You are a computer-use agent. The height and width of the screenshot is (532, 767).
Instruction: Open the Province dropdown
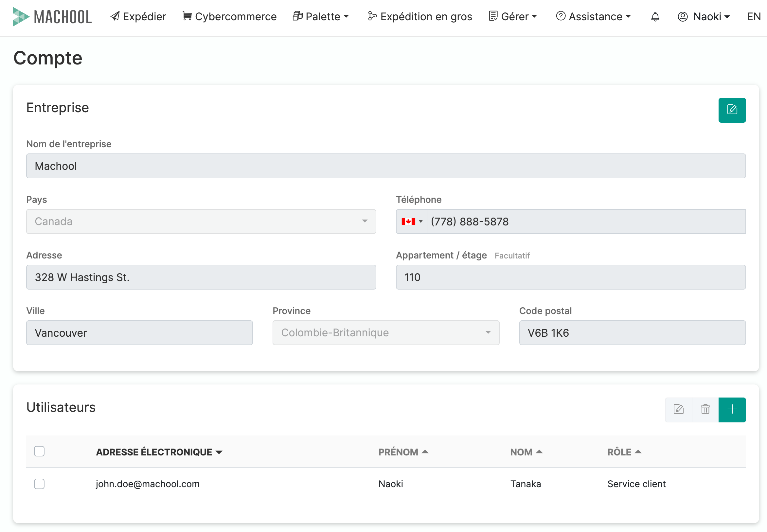coord(386,333)
